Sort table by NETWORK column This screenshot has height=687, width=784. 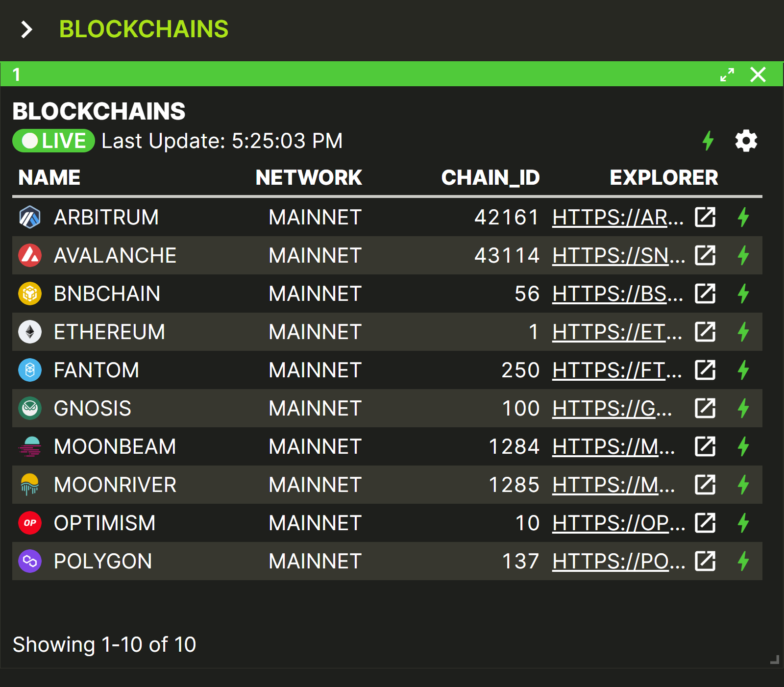coord(309,177)
